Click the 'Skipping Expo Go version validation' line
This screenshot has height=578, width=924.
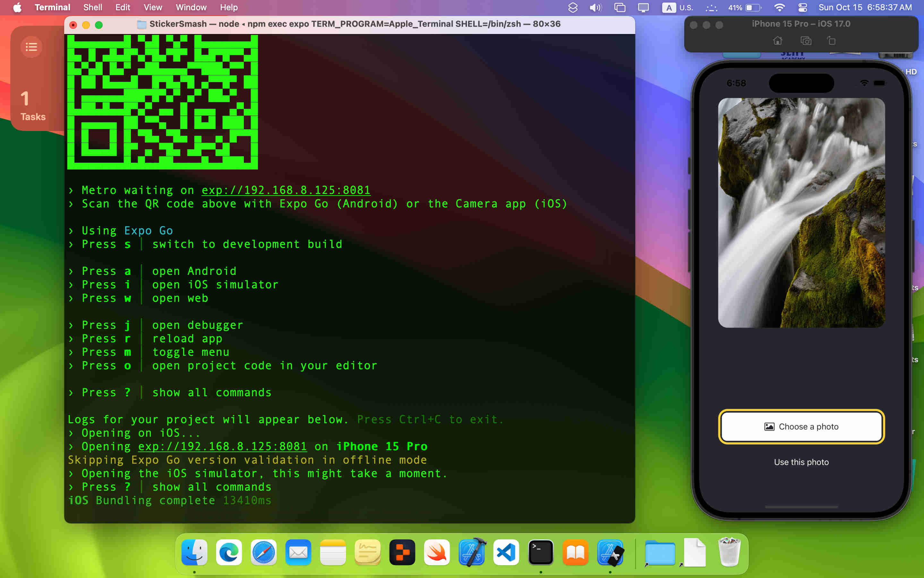pyautogui.click(x=247, y=460)
